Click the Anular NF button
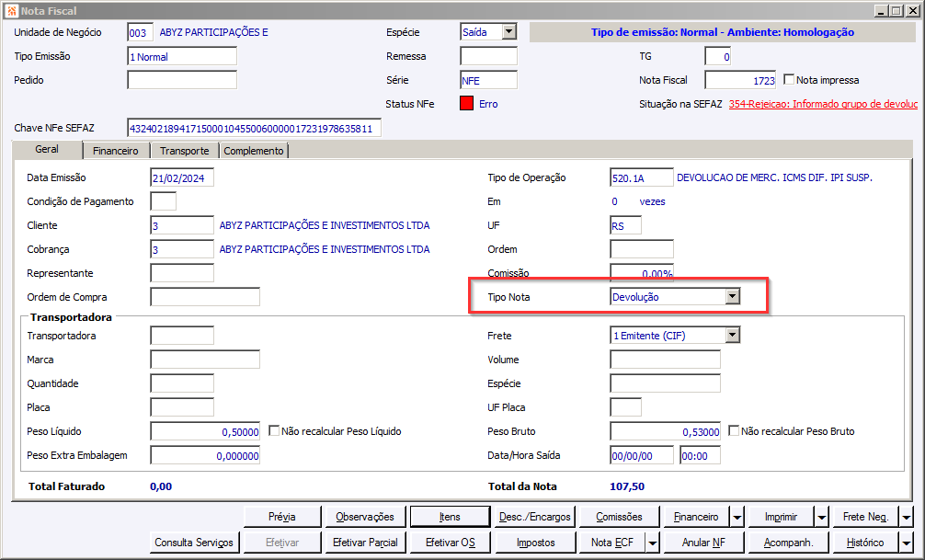The image size is (925, 560). 703,543
